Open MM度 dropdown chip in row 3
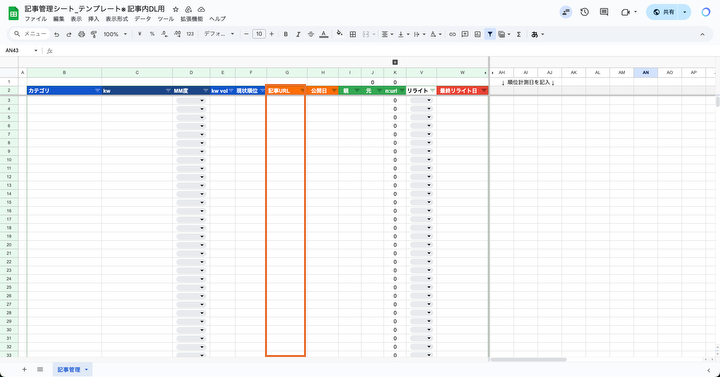This screenshot has width=720, height=377. [x=191, y=100]
